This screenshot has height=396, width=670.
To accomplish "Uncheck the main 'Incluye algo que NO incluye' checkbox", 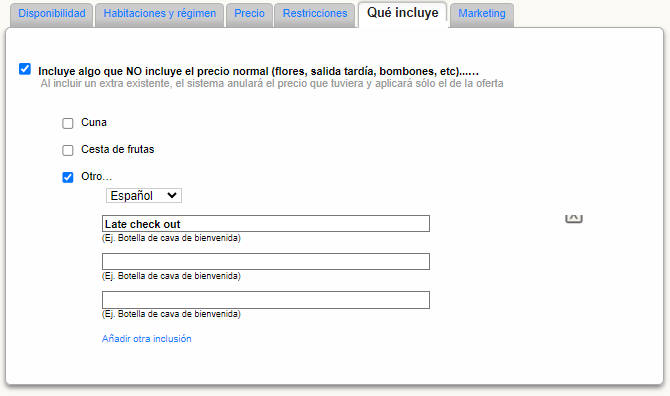I will tap(25, 69).
